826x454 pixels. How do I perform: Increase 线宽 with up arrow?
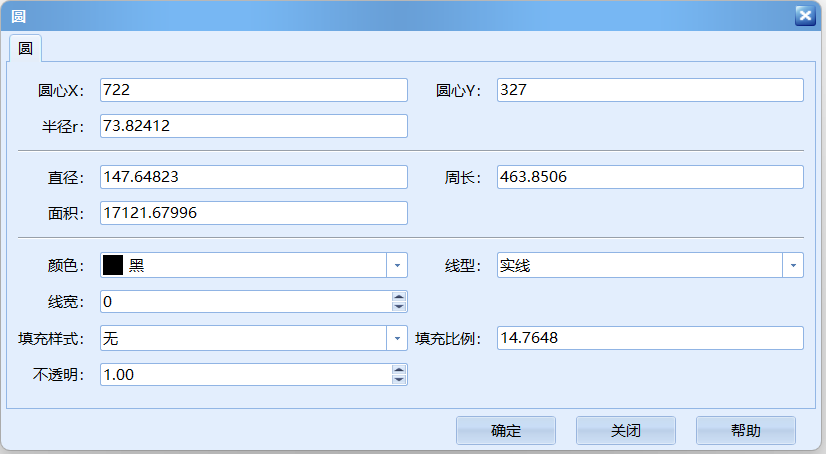(x=399, y=297)
